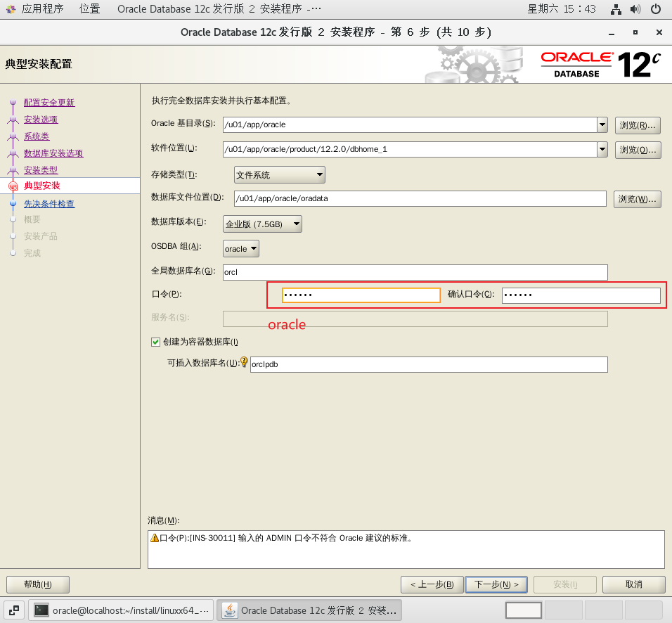Screen dimensions: 672x623
Task: Click the 取消 button
Action: point(634,584)
